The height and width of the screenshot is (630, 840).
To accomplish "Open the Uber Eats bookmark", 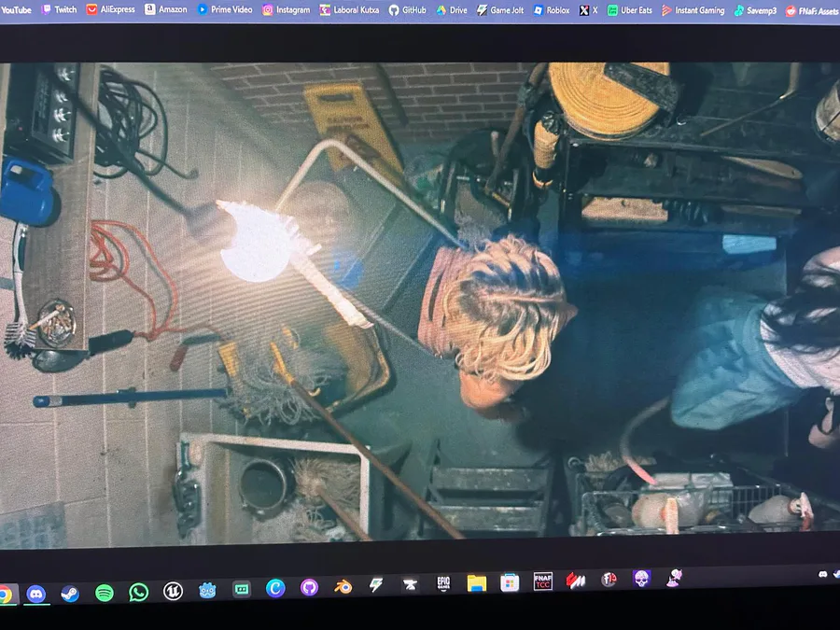I will click(x=629, y=9).
